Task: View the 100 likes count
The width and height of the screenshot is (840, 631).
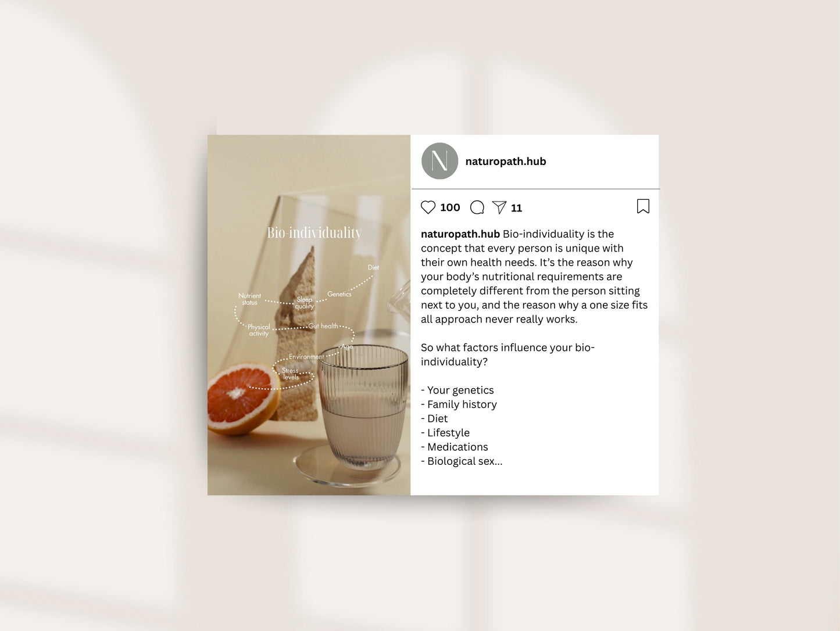Action: 450,207
